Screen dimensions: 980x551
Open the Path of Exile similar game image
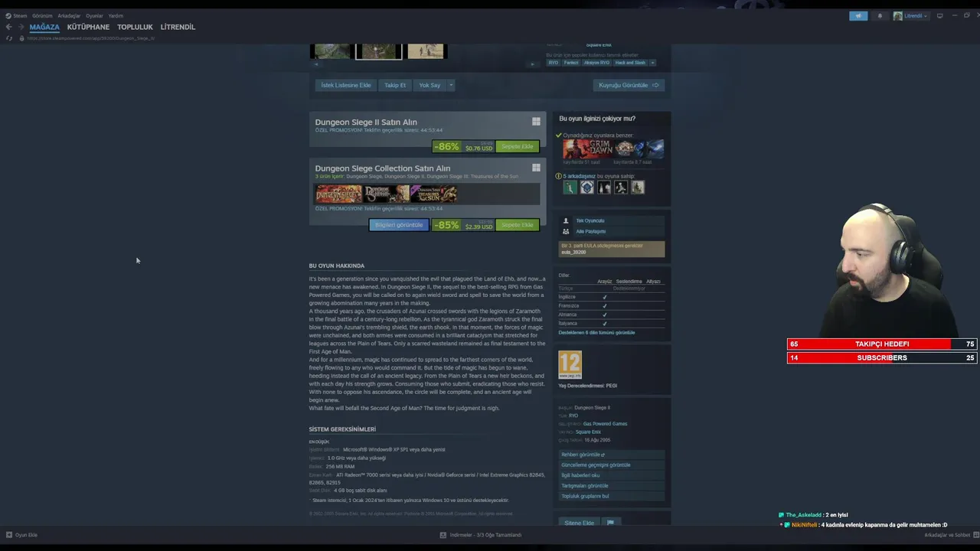(639, 148)
